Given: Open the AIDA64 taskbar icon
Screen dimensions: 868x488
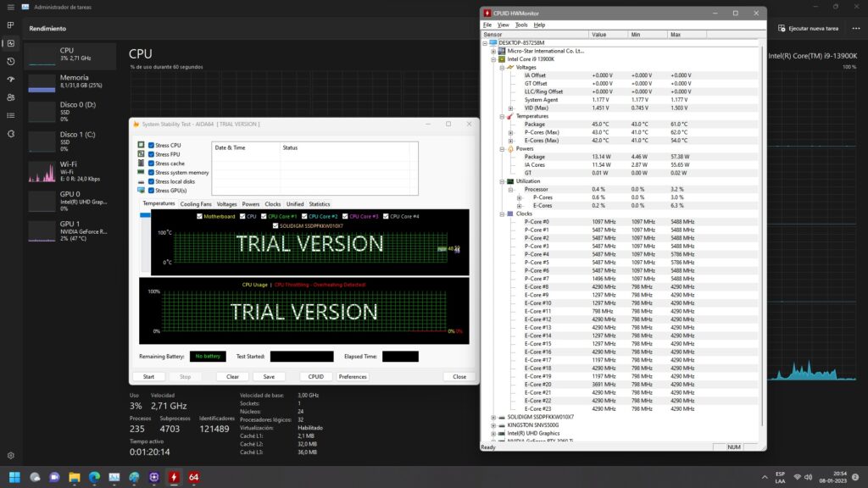Looking at the screenshot, I should [x=192, y=477].
